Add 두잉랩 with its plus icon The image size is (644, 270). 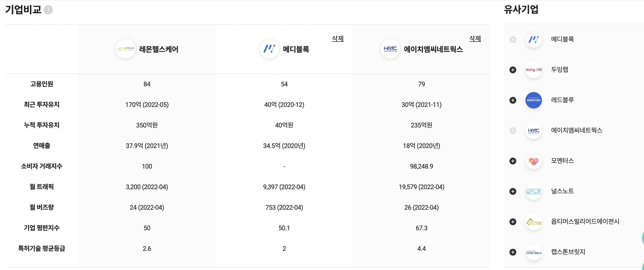click(x=513, y=70)
